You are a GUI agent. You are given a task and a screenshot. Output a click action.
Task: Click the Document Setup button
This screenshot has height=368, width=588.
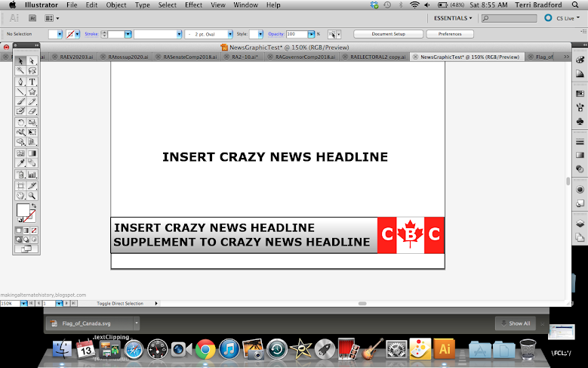388,34
